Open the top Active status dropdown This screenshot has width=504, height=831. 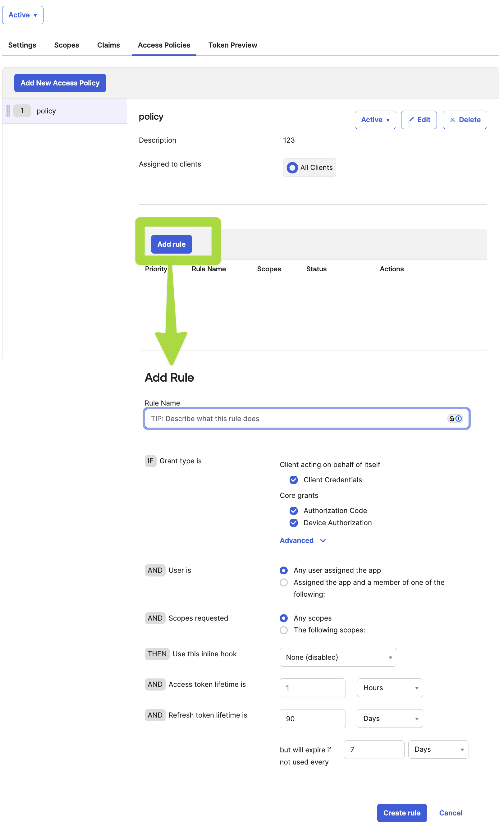pos(23,15)
